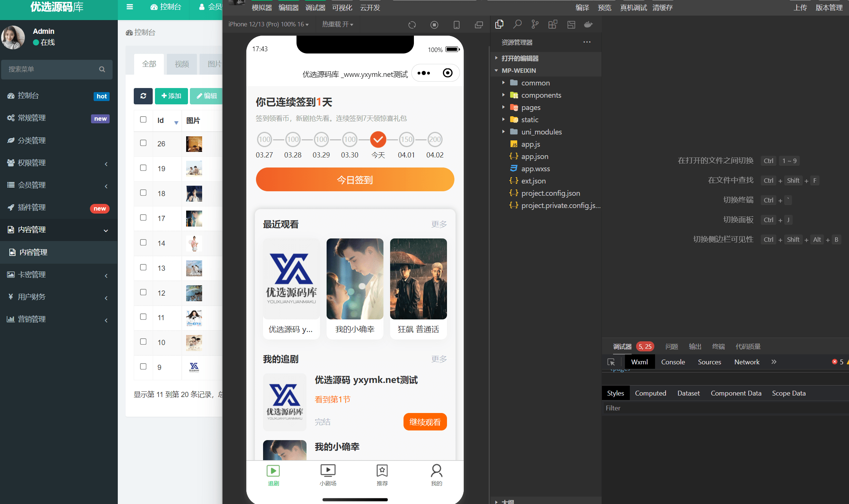
Task: Click the mini program capsule dots menu
Action: click(424, 73)
